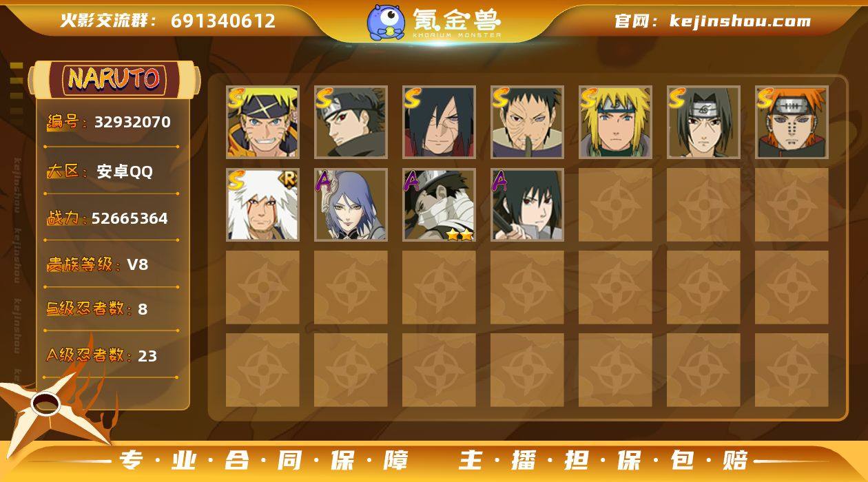This screenshot has height=482, width=868.
Task: Click the Shisui S-rank ninja portrait
Action: coord(351,122)
